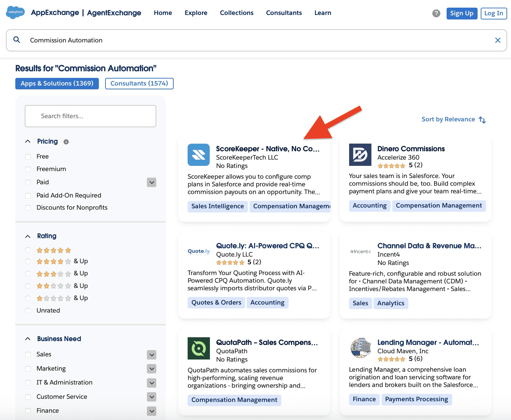Collapse the Business Need section

pyautogui.click(x=28, y=338)
